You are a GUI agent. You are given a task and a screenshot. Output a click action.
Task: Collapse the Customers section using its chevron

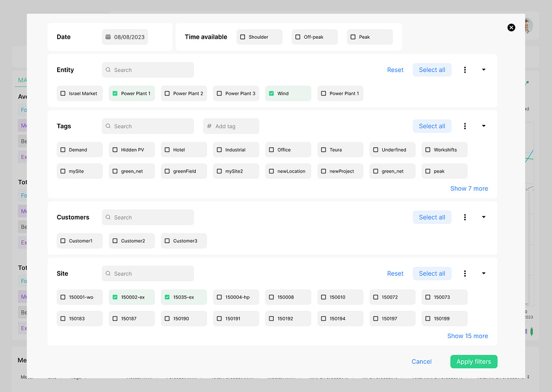click(483, 217)
